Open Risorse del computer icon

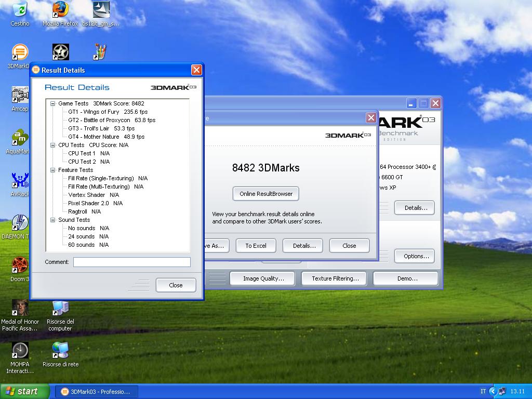[x=60, y=315]
